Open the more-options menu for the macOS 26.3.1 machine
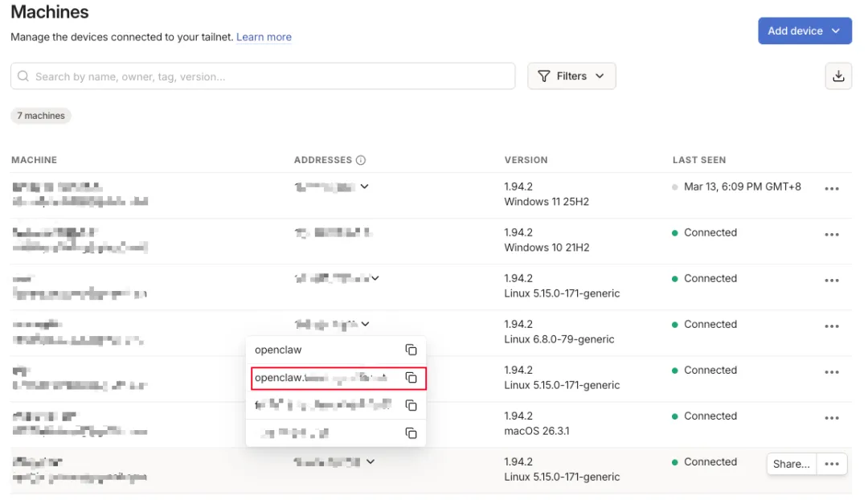868x500 pixels. click(x=832, y=417)
